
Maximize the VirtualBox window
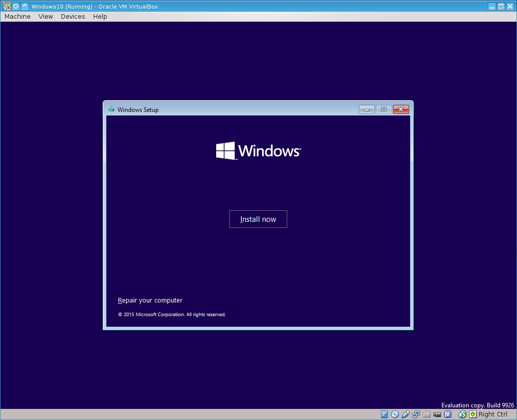tap(501, 6)
